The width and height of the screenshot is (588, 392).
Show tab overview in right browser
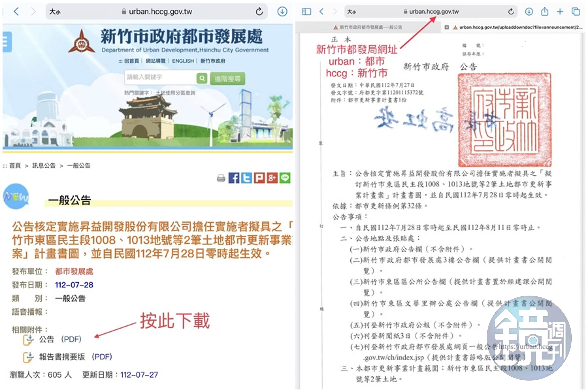coord(576,12)
